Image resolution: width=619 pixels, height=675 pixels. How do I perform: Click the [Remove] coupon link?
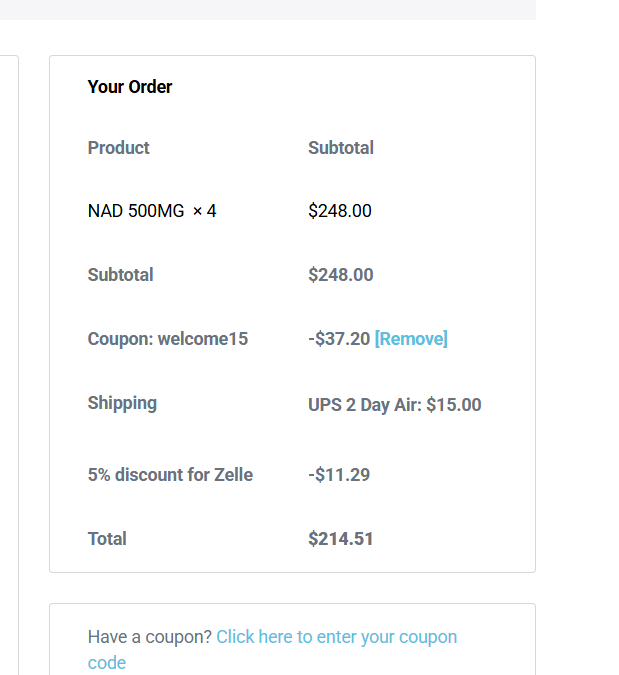click(x=411, y=339)
